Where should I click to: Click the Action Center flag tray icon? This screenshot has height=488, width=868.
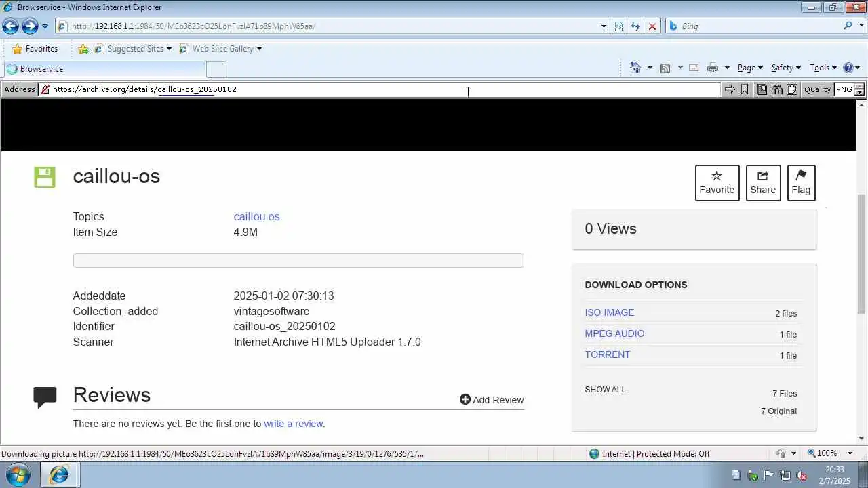click(769, 475)
